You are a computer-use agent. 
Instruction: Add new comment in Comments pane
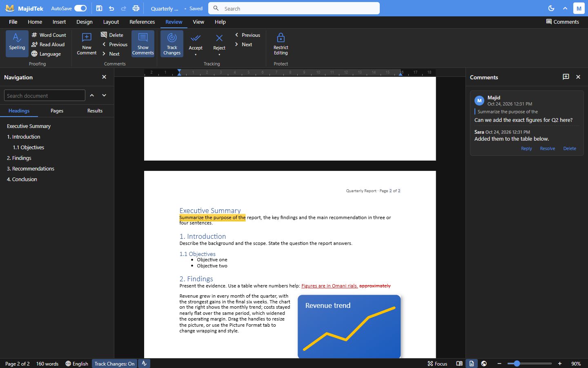coord(566,77)
